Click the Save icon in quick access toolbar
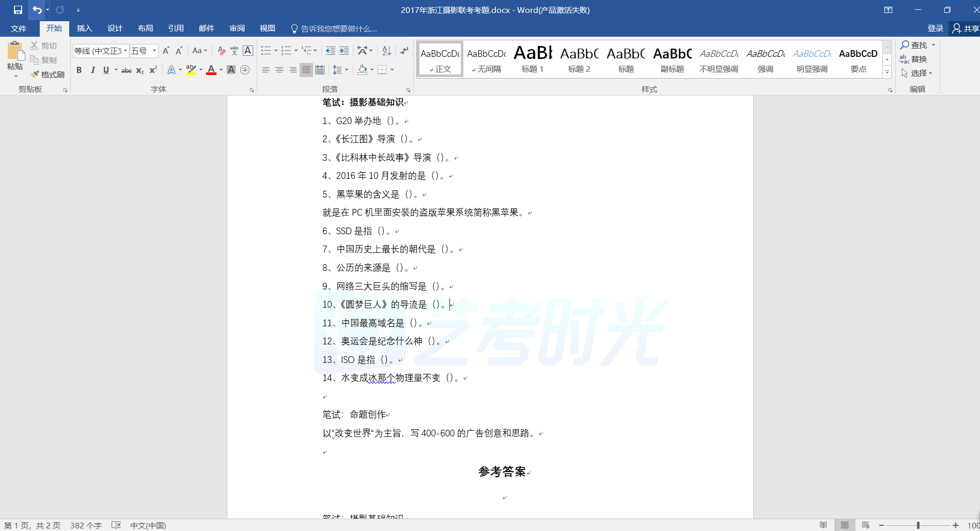980x531 pixels. pos(18,10)
